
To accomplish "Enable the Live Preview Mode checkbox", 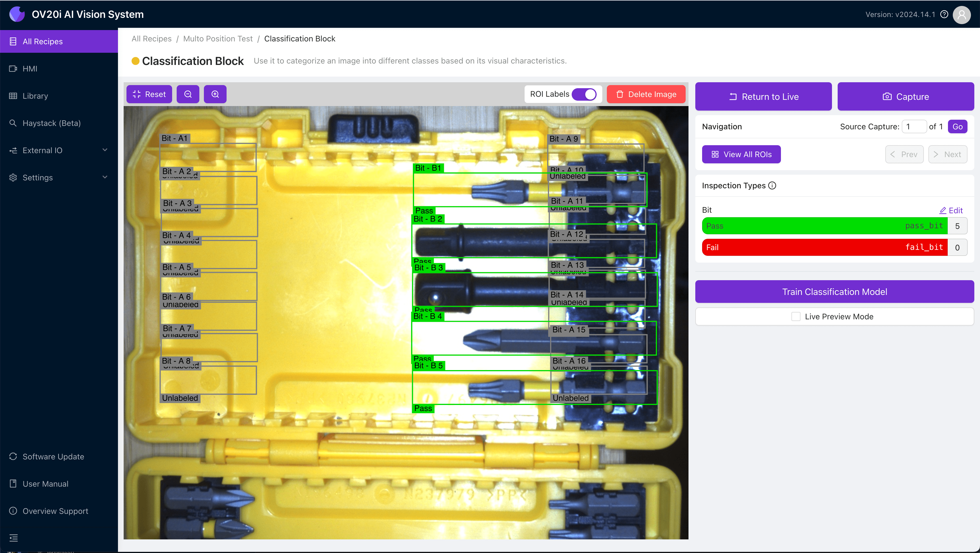I will click(x=795, y=317).
